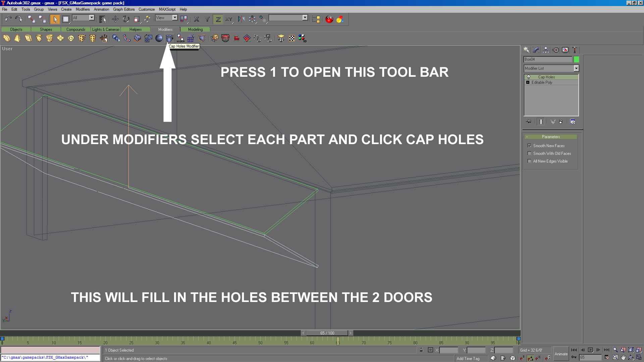The width and height of the screenshot is (644, 362).
Task: Click the green object color swatch
Action: [x=576, y=59]
